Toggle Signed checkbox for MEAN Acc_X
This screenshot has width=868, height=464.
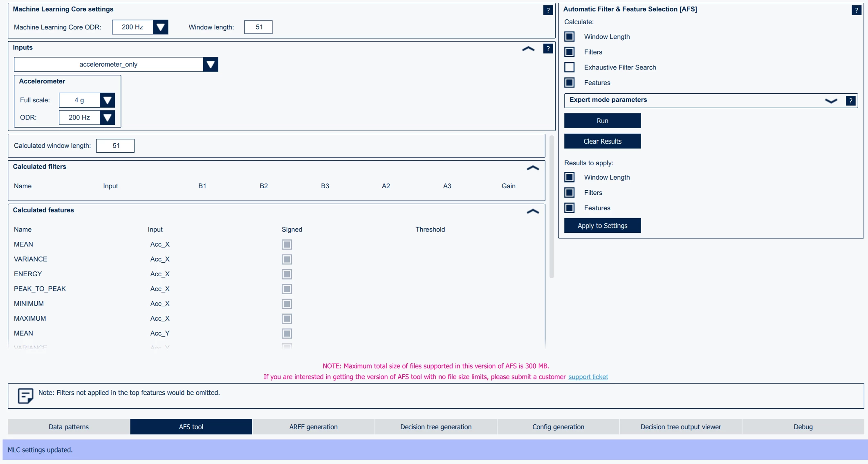coord(287,245)
